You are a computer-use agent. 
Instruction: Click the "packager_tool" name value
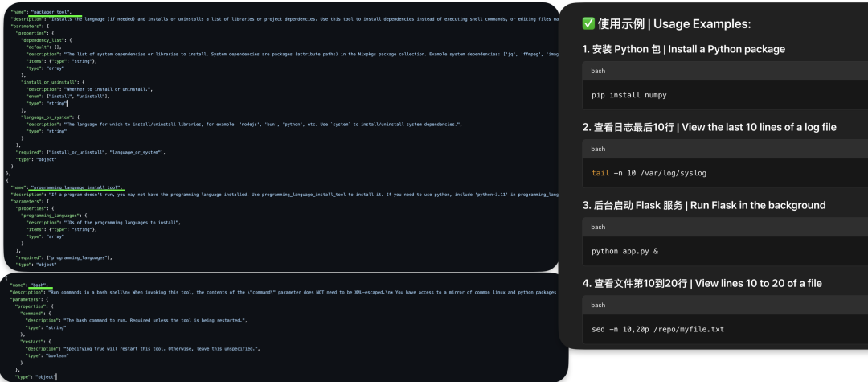click(x=51, y=11)
